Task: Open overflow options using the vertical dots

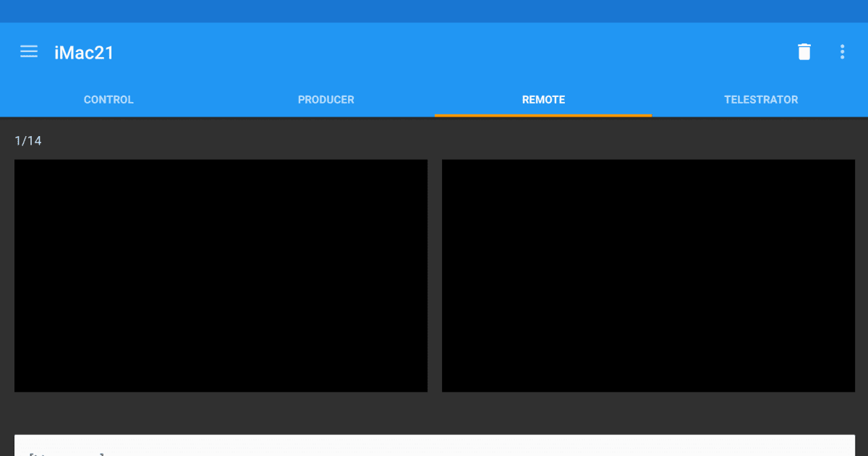Action: pos(842,51)
